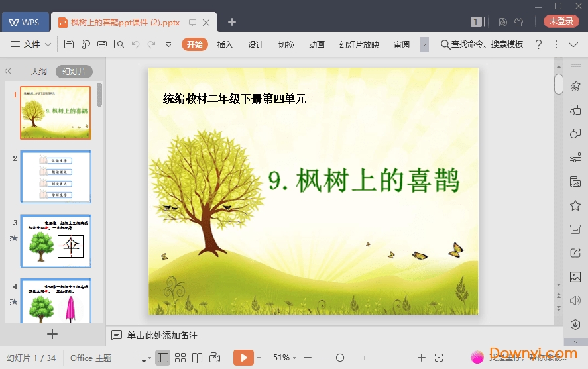Show more ribbon tabs with arrow

(x=424, y=44)
